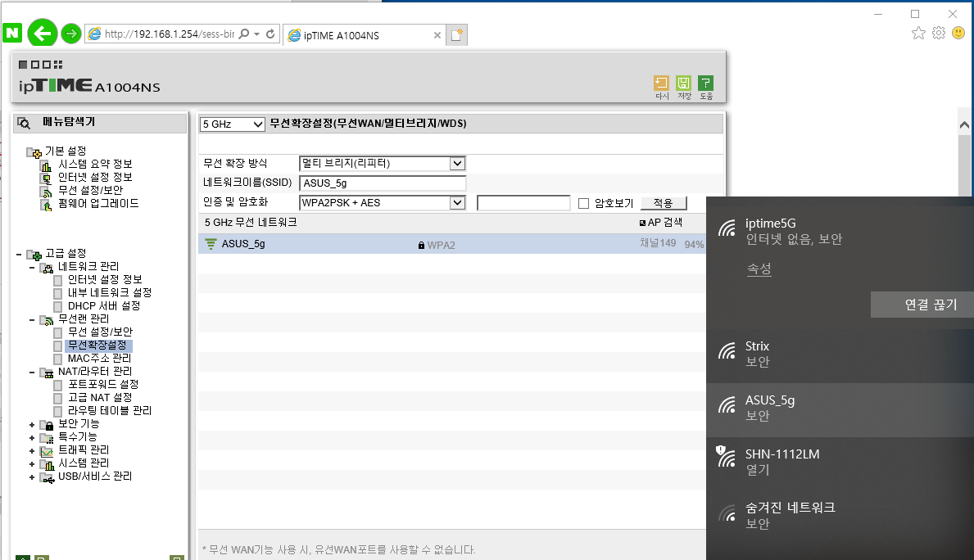
Task: Click the 저장 save icon
Action: pyautogui.click(x=684, y=88)
